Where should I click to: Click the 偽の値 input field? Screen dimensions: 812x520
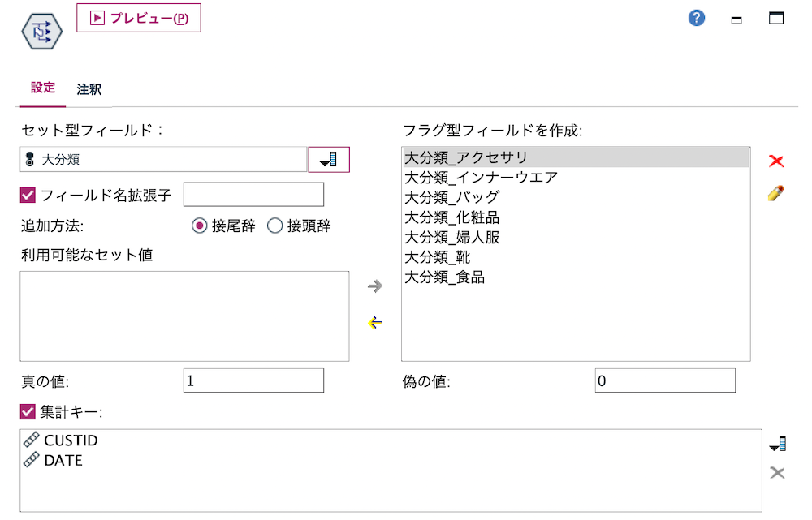click(x=664, y=380)
